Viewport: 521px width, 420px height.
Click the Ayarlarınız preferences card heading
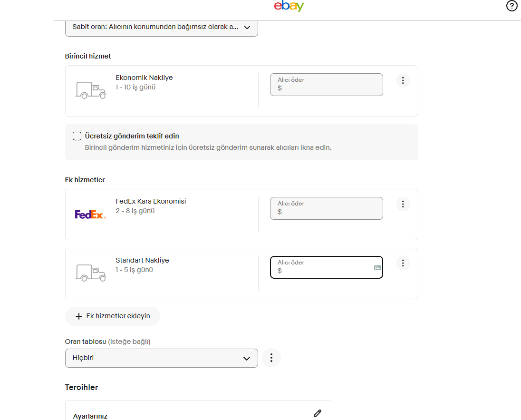click(x=90, y=416)
